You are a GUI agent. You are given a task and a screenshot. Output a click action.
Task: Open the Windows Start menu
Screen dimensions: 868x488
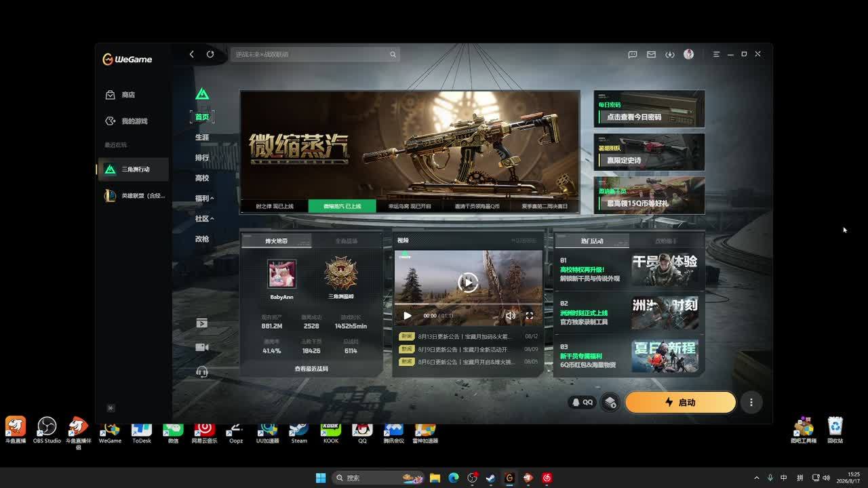tap(321, 478)
